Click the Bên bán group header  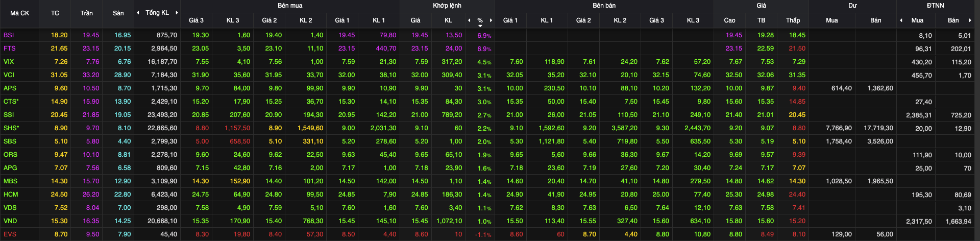[x=604, y=6]
